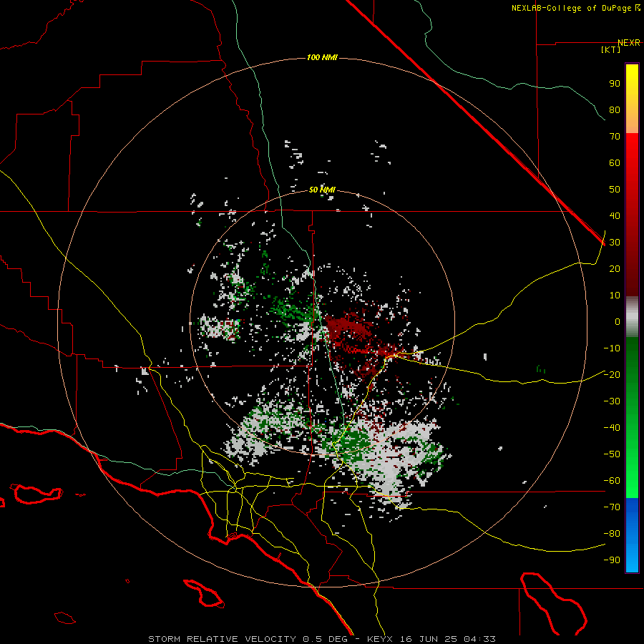Click the 100 NMI range ring label
Image resolution: width=644 pixels, height=644 pixels.
pyautogui.click(x=322, y=57)
